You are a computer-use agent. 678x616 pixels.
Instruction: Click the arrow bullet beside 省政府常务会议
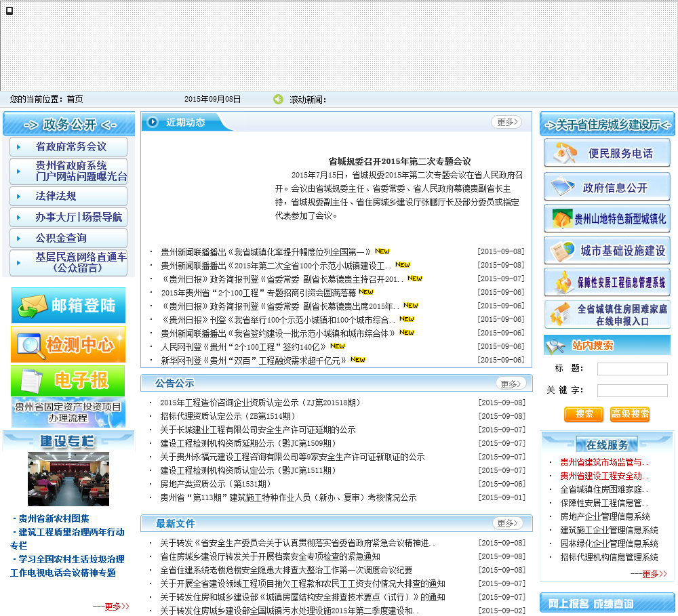click(18, 147)
